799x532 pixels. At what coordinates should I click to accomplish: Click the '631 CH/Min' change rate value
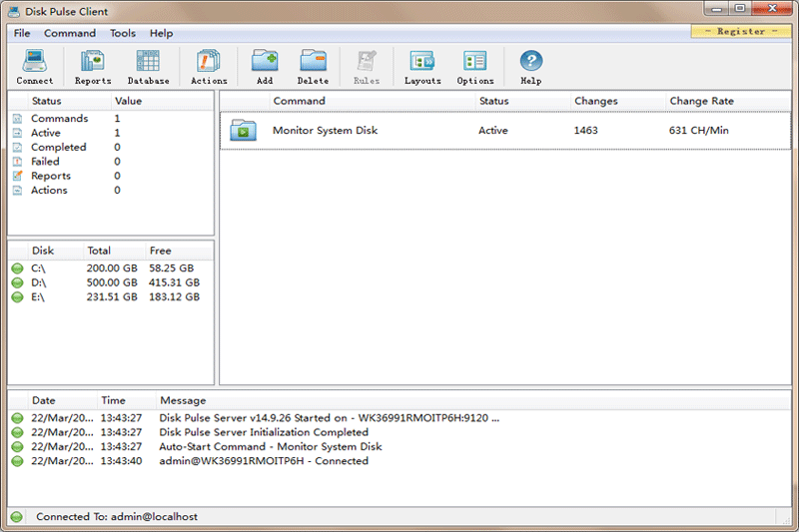pyautogui.click(x=698, y=131)
